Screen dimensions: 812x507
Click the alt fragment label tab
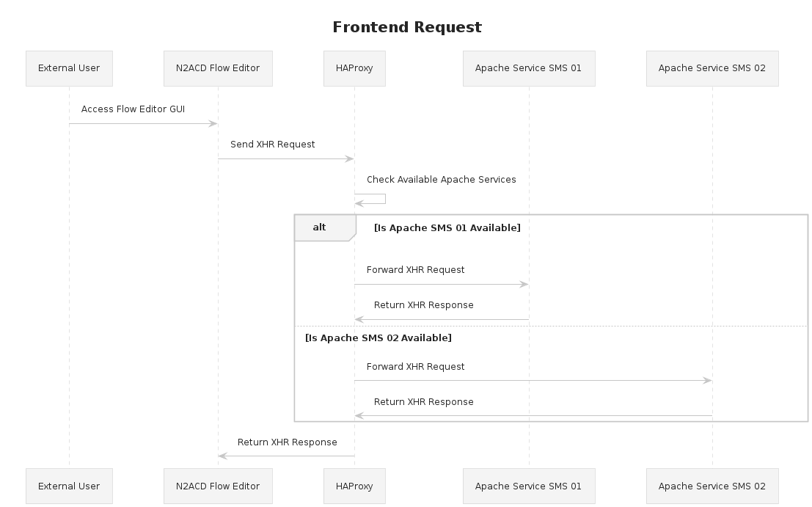pyautogui.click(x=320, y=227)
